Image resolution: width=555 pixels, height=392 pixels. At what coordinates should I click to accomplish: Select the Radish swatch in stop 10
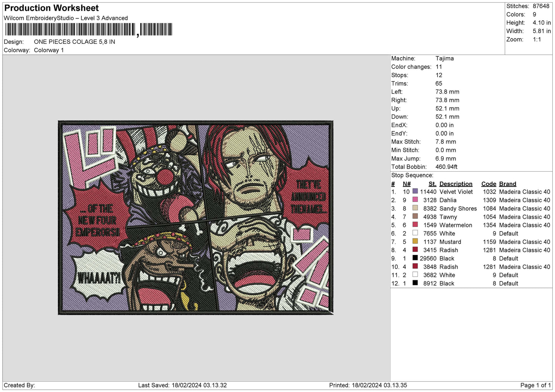[x=415, y=266]
